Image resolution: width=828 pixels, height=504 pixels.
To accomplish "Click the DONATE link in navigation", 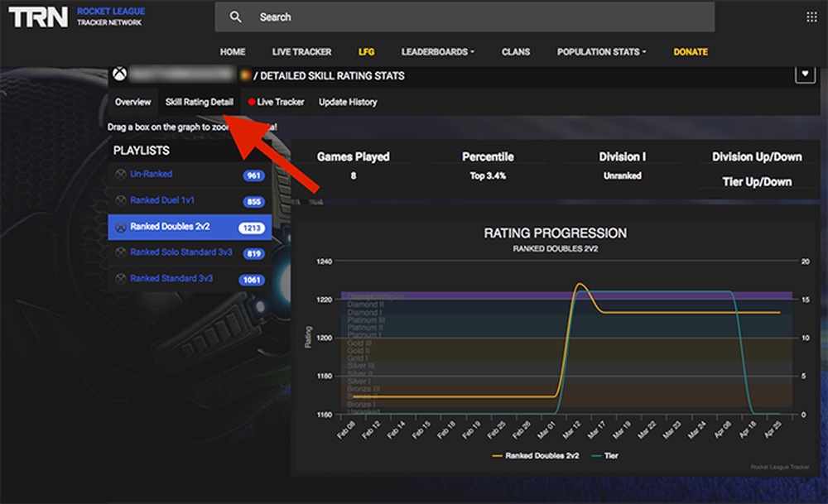I will point(690,51).
